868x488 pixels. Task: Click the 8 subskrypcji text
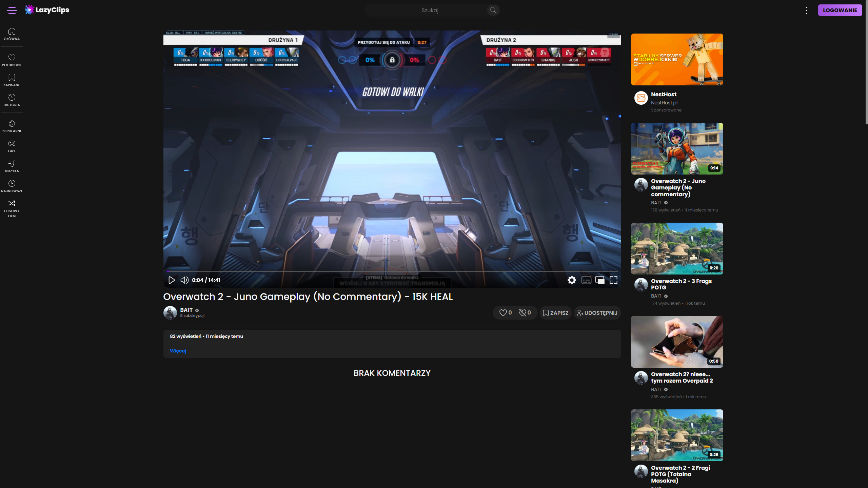(192, 316)
